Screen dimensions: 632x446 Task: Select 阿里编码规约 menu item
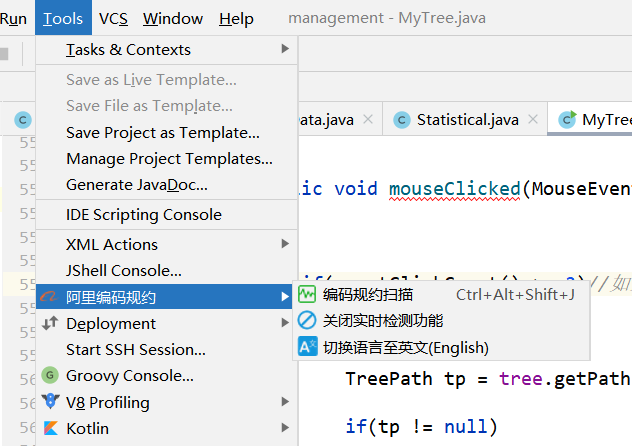click(164, 297)
